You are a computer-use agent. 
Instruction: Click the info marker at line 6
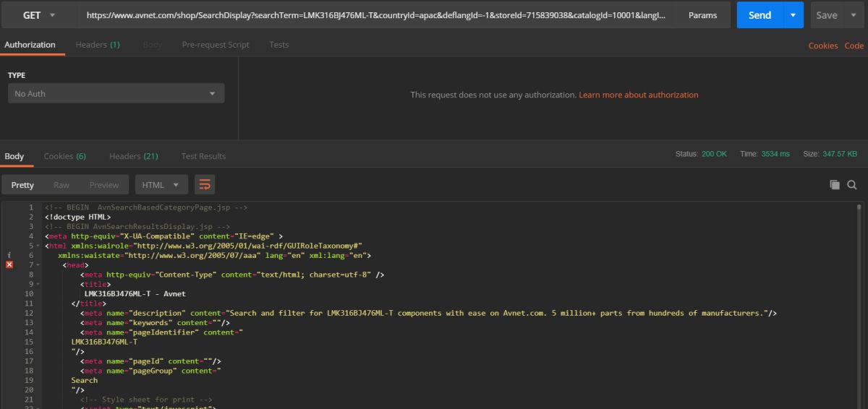point(9,255)
